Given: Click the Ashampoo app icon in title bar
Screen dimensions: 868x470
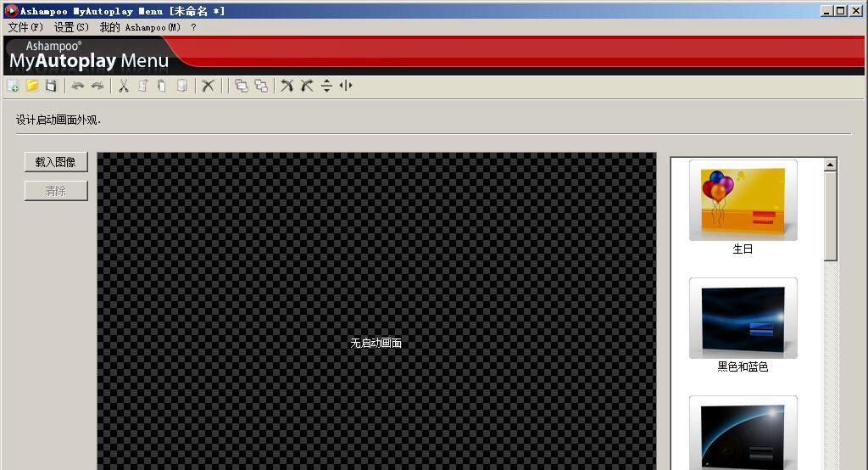Looking at the screenshot, I should (x=10, y=10).
